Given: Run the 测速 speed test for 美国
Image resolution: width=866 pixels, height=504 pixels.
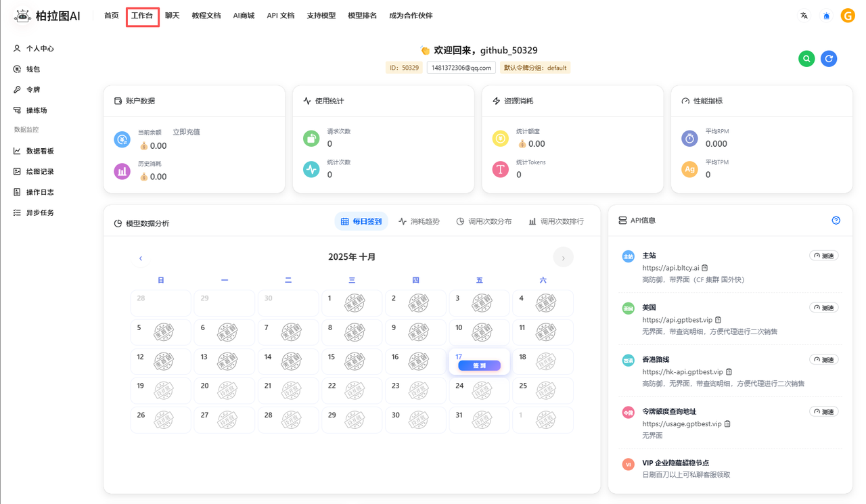Looking at the screenshot, I should coord(824,308).
